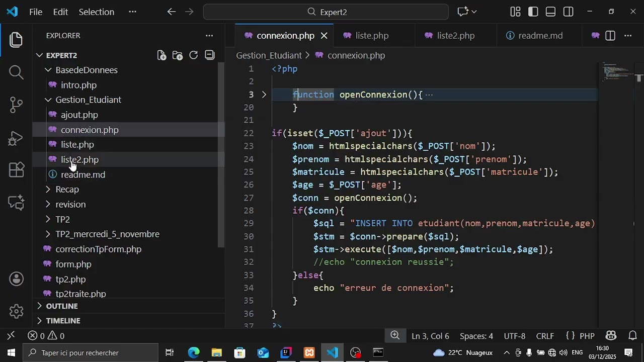Toggle Secondary Side Bar visibility

coord(569,12)
